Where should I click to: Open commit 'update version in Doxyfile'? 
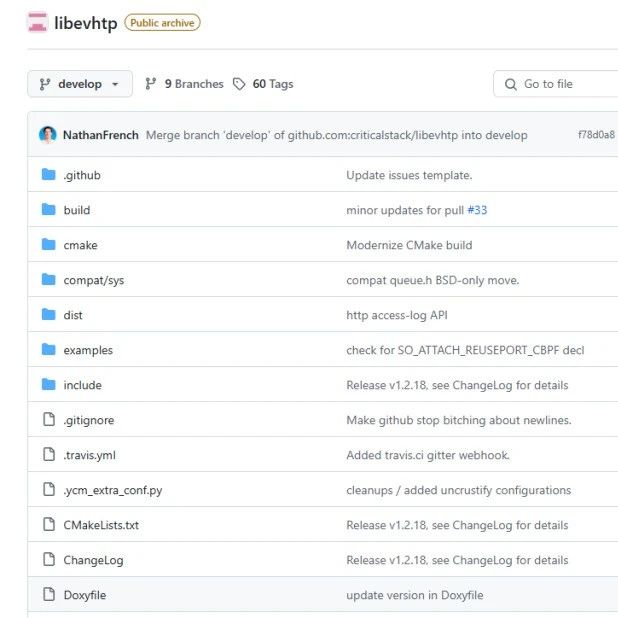click(x=415, y=595)
